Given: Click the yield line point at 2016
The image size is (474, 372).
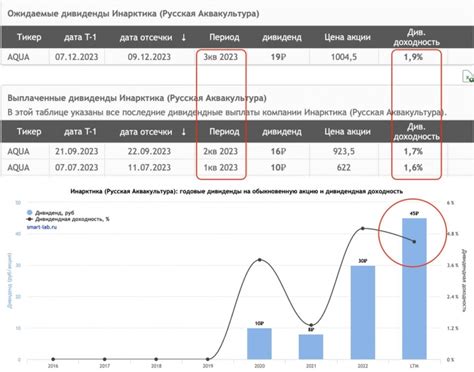Looking at the screenshot, I should (53, 359).
